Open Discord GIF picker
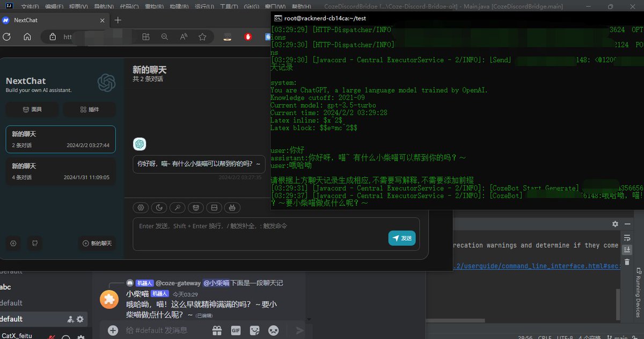Screen dimensions: 644x339 [x=236, y=330]
